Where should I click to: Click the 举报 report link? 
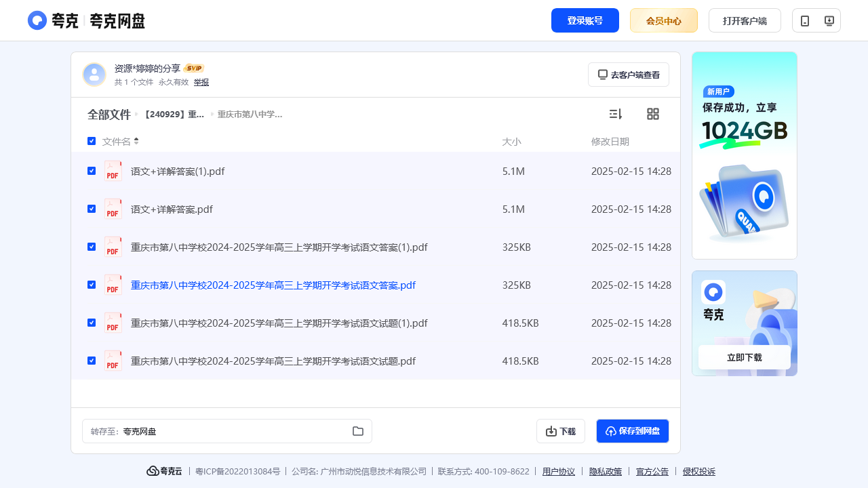pos(201,82)
